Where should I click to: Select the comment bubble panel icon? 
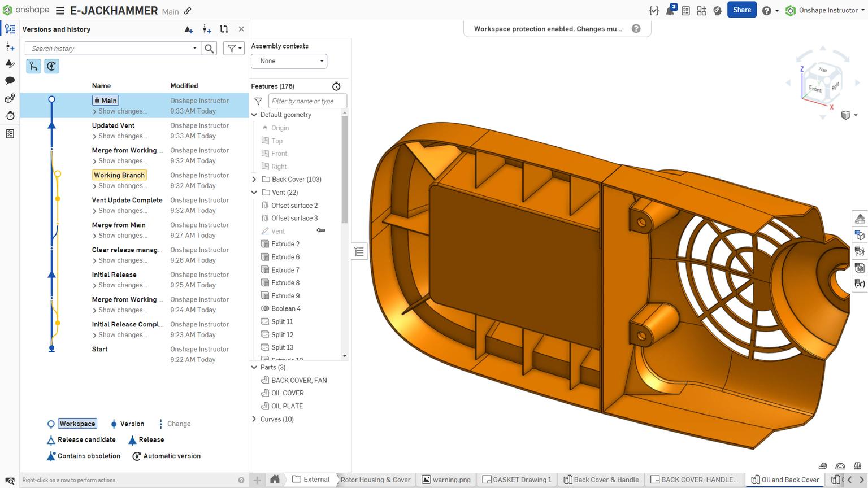[x=10, y=80]
